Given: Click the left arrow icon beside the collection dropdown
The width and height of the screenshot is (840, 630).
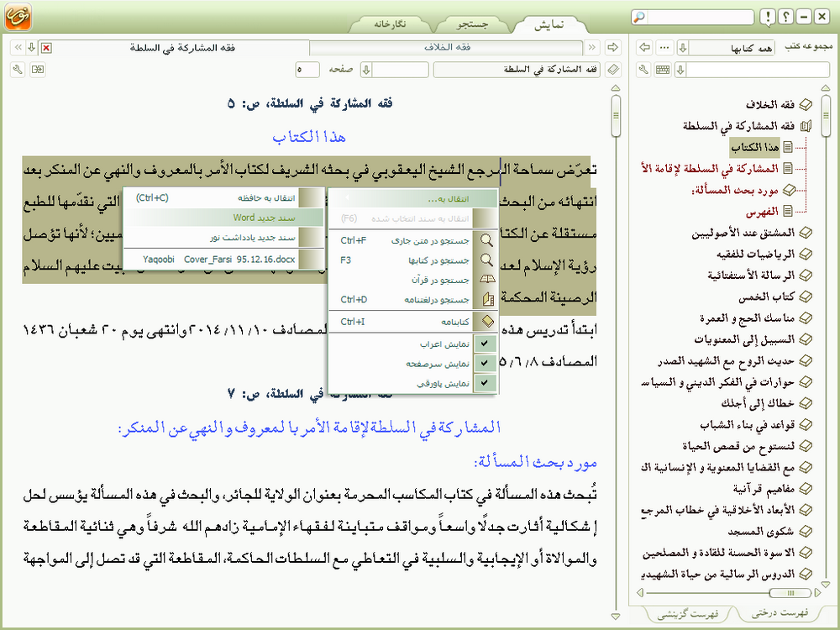Looking at the screenshot, I should click(x=645, y=48).
